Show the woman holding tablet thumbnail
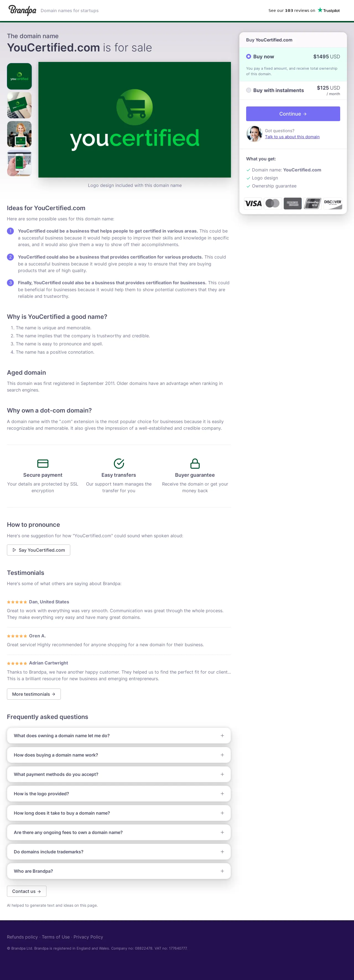 click(x=19, y=134)
